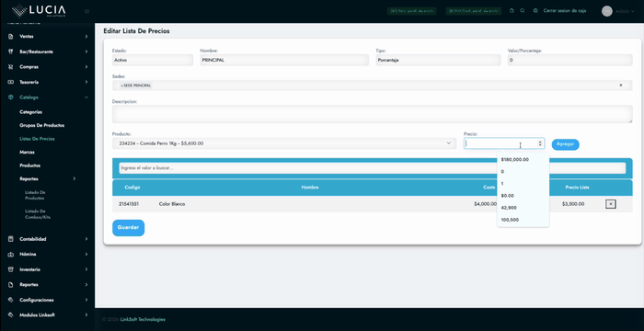The width and height of the screenshot is (644, 331).
Task: Click the Tipo field showing Porcentaje
Action: 438,60
